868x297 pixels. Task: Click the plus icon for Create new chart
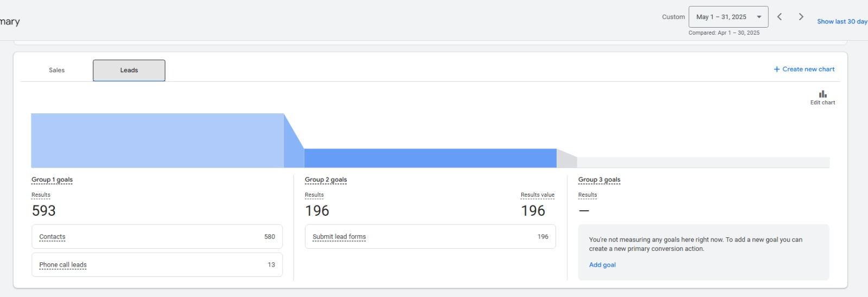(x=777, y=69)
